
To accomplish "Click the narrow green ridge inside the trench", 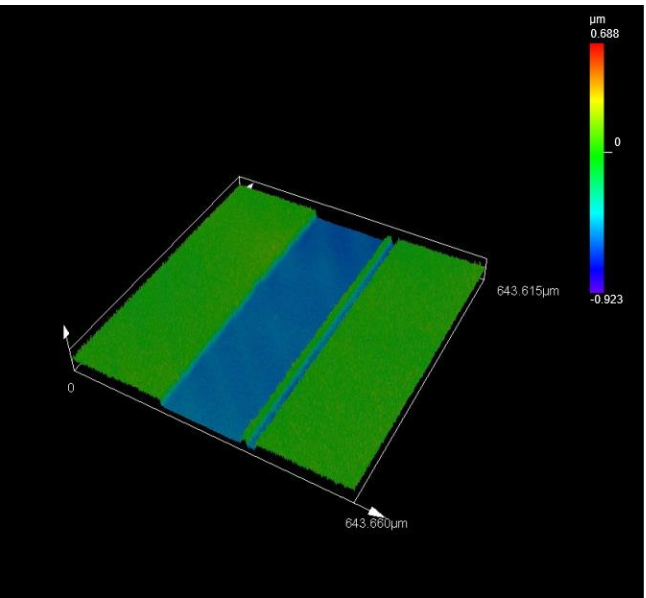I will 319,340.
